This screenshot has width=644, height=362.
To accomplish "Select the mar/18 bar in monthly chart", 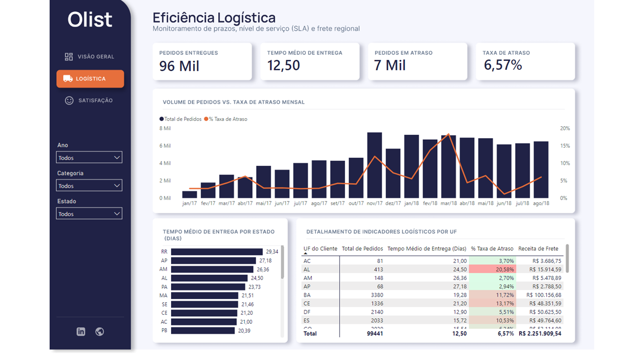I will pyautogui.click(x=448, y=166).
